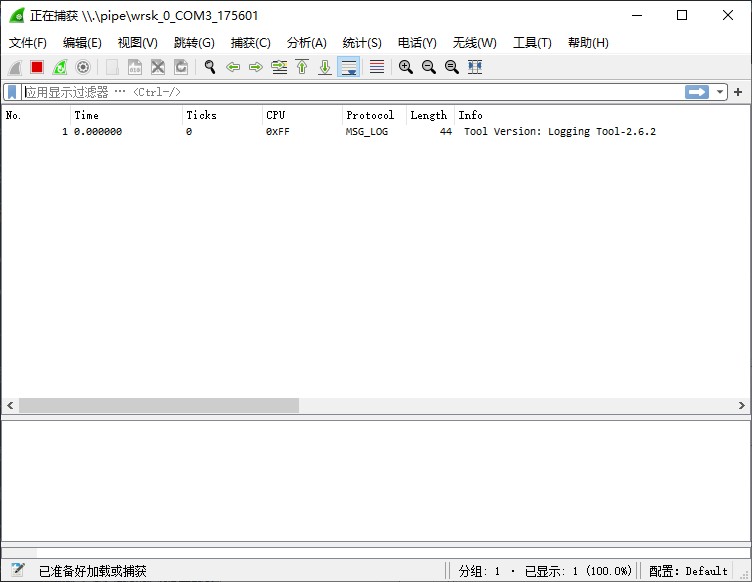Apply the display filter arrow button

tap(697, 92)
